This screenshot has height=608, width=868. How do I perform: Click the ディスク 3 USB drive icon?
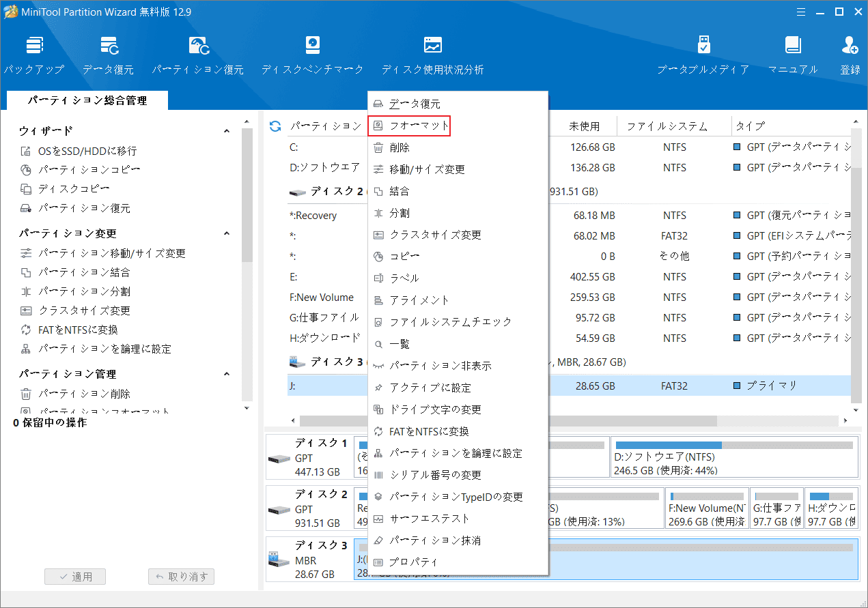click(x=279, y=560)
